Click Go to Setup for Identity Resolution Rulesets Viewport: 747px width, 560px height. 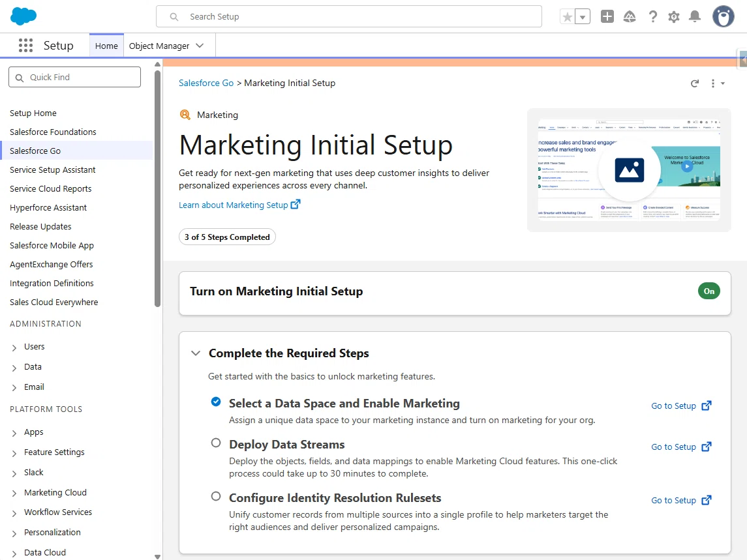click(x=673, y=500)
